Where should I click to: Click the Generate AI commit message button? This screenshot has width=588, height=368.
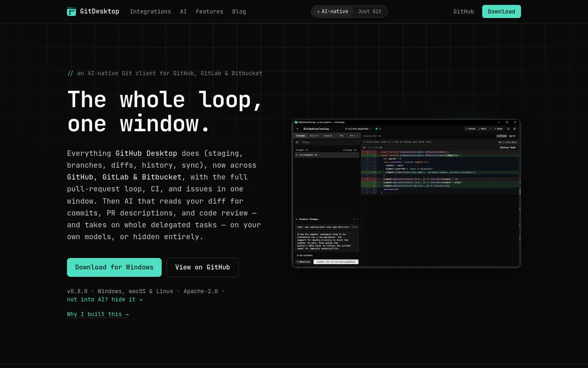[x=303, y=262]
